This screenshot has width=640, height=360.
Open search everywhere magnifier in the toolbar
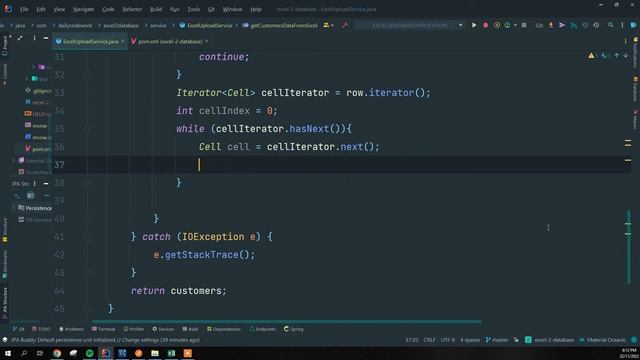pos(611,25)
